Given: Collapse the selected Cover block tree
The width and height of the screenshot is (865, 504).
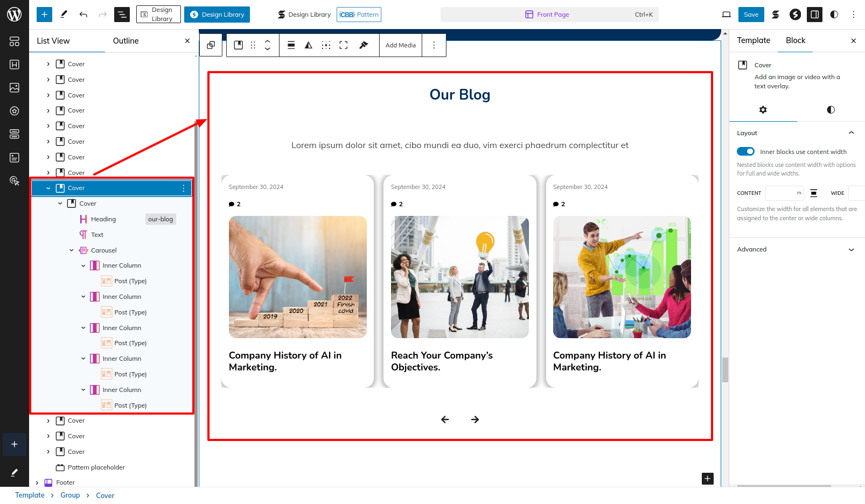Looking at the screenshot, I should click(x=48, y=188).
